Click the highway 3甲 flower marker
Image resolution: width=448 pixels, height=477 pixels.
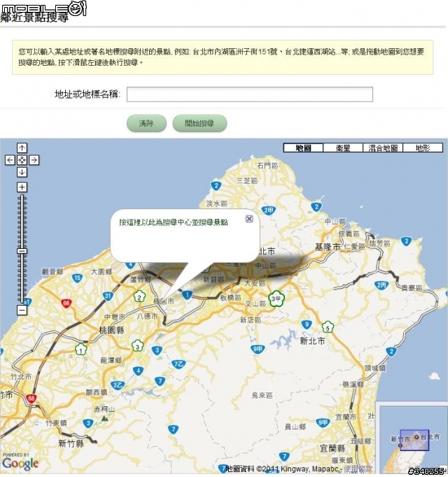(x=276, y=299)
